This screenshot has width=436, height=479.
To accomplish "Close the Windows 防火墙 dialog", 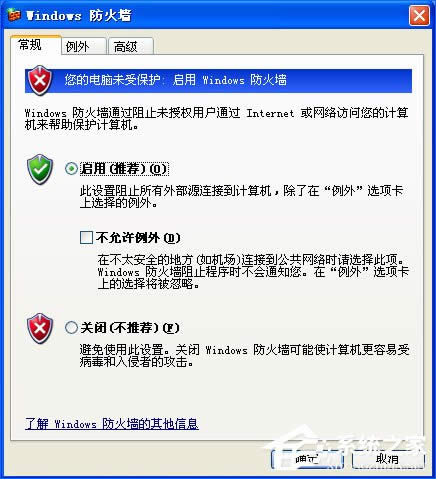I will (419, 16).
